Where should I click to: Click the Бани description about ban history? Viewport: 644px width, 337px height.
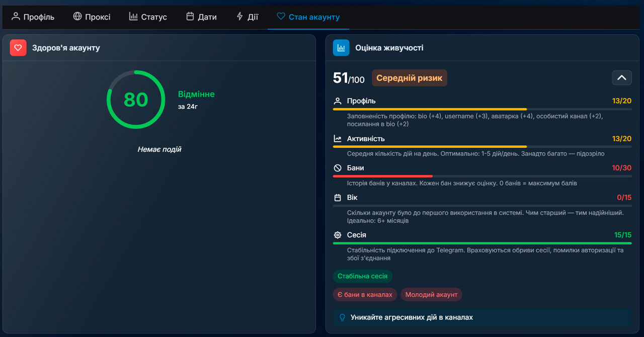tap(462, 183)
